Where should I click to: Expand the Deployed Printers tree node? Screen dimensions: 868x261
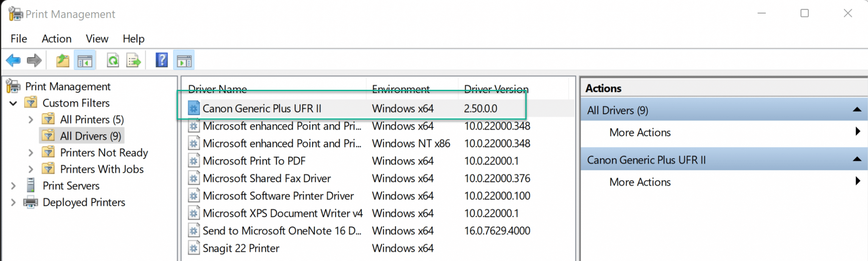coord(13,202)
